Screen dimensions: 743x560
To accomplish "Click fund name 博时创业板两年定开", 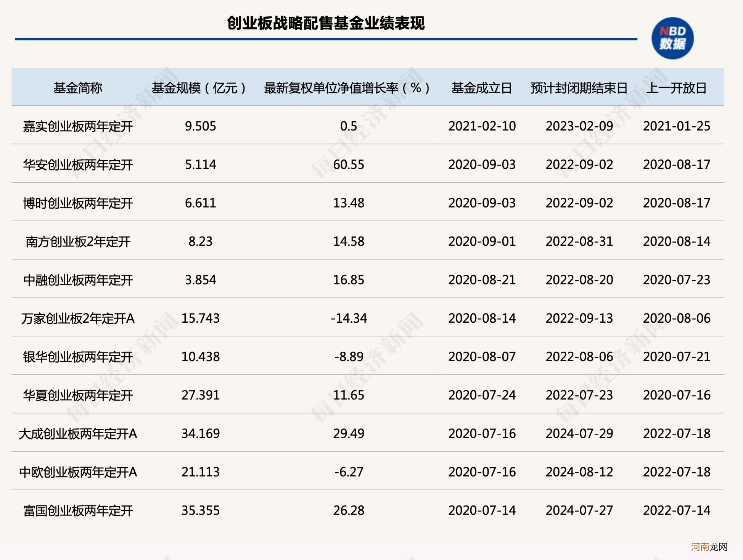I will 78,203.
